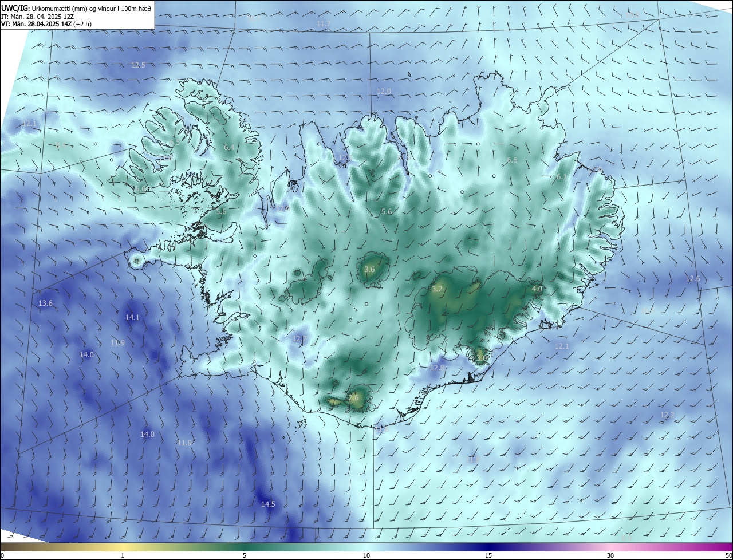Click the title text "Úrkomumætti (mm) og vindur í 100m hæð"
Screen dimensions: 733x560
92,8
